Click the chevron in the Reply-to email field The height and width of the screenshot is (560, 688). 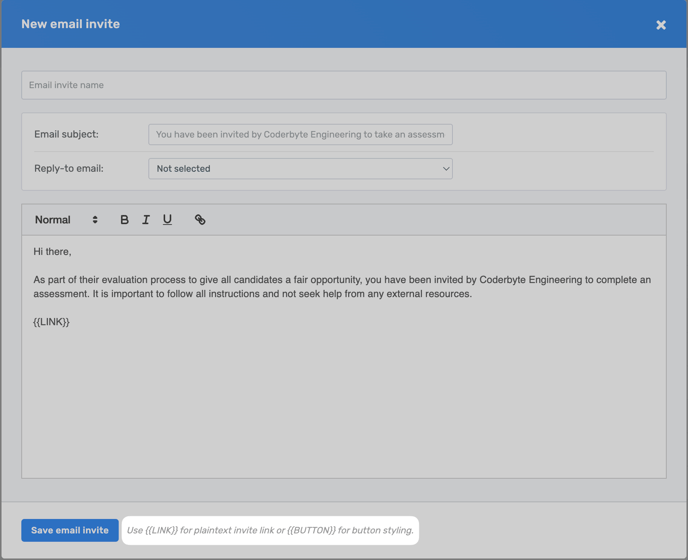click(446, 169)
